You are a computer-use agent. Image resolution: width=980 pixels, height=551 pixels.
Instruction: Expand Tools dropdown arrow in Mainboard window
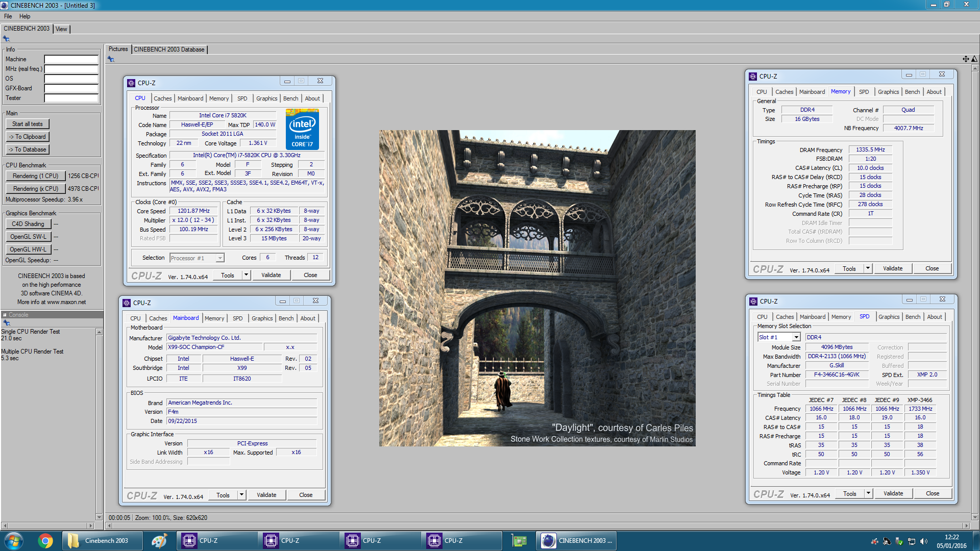pos(241,495)
